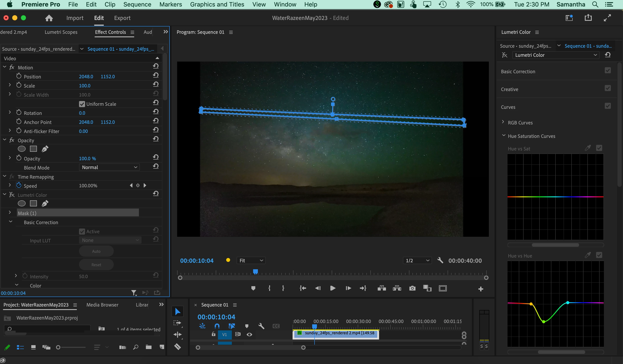Switch to the Lumetri Scopes tab
The height and width of the screenshot is (364, 623).
61,32
